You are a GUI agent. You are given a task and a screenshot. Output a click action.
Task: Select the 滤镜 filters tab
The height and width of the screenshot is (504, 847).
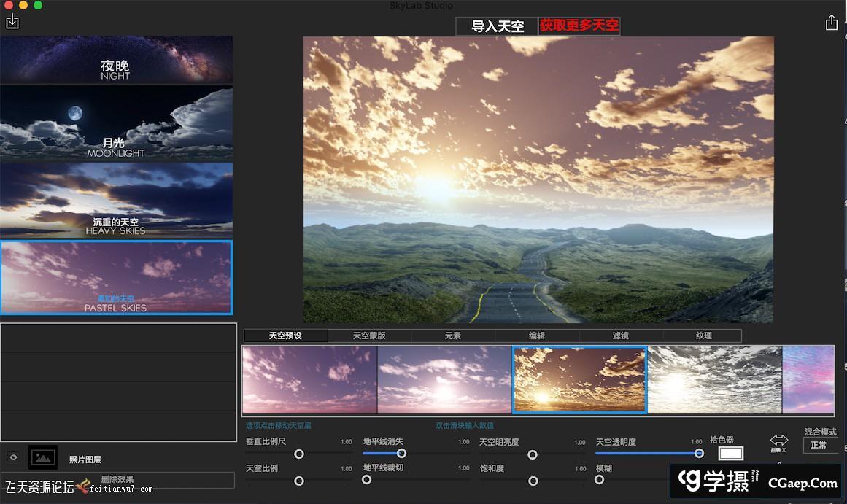click(x=620, y=336)
